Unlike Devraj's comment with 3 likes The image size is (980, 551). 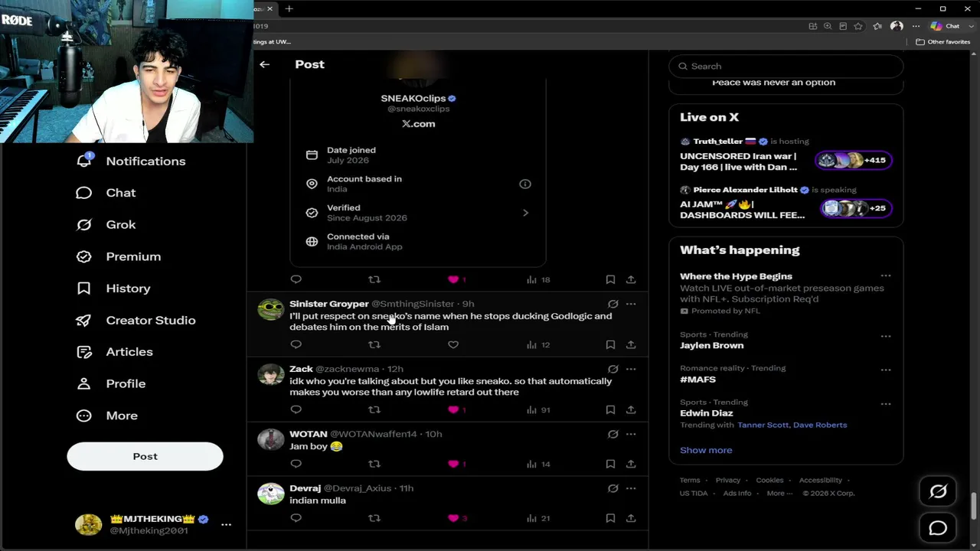[453, 518]
